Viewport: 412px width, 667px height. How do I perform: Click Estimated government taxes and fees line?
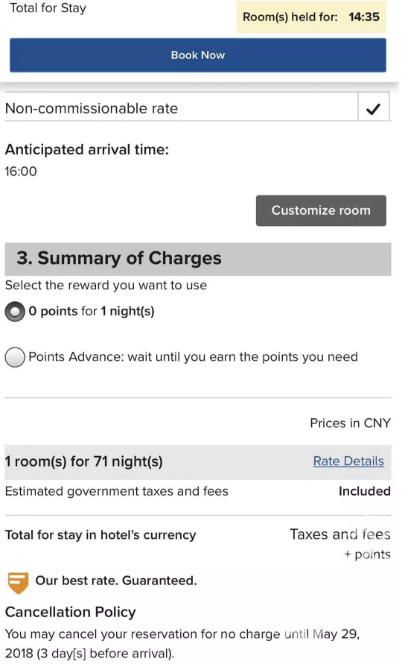click(116, 491)
